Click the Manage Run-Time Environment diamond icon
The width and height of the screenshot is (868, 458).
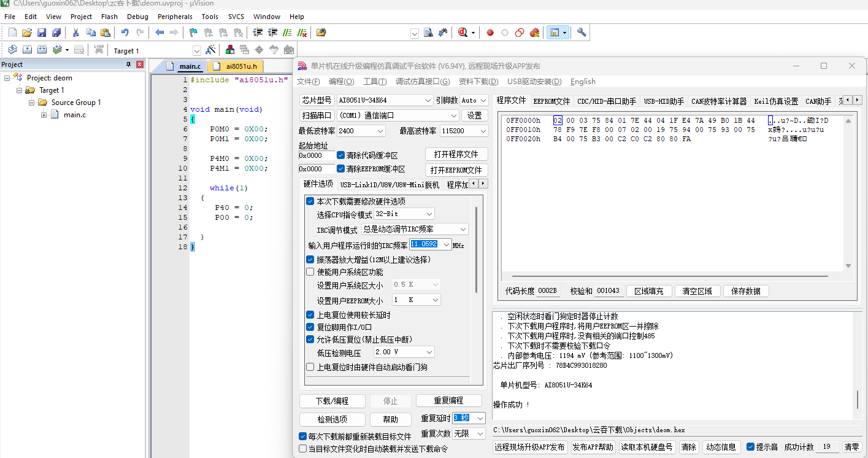coord(259,50)
